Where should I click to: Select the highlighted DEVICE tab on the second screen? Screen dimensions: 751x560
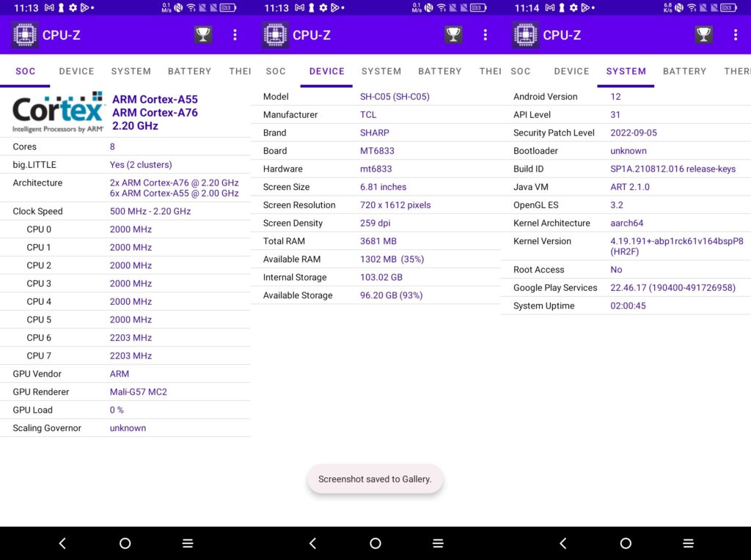[x=326, y=71]
